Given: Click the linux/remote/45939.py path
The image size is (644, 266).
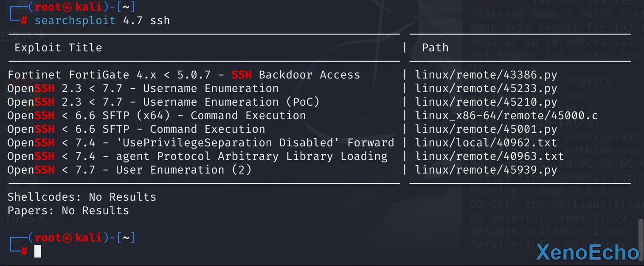Looking at the screenshot, I should (486, 170).
